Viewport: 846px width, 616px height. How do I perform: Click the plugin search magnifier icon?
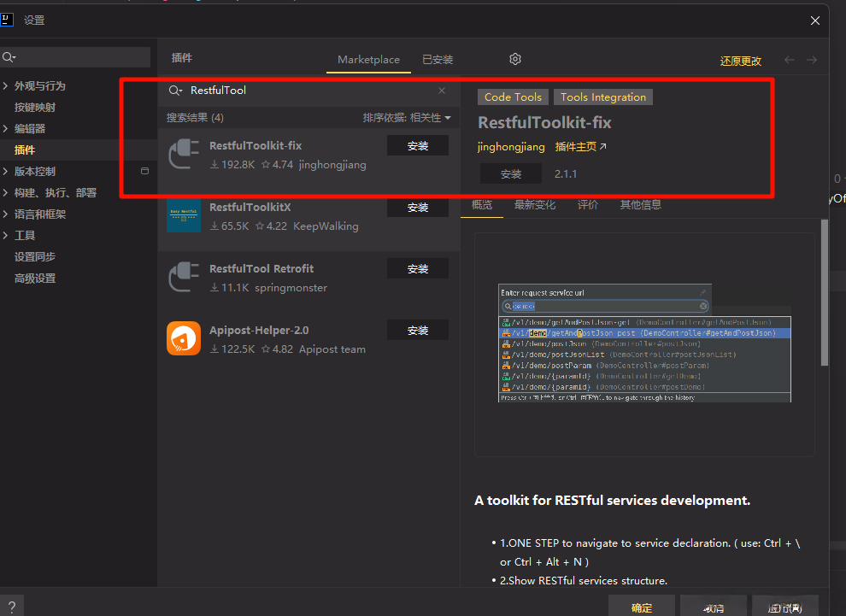click(x=175, y=91)
